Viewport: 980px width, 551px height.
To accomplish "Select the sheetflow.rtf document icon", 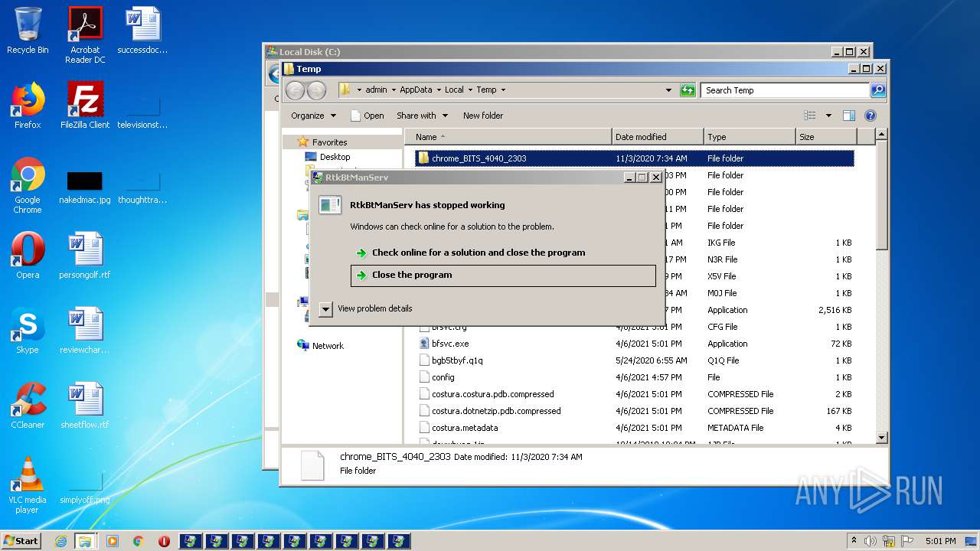I will coord(85,406).
